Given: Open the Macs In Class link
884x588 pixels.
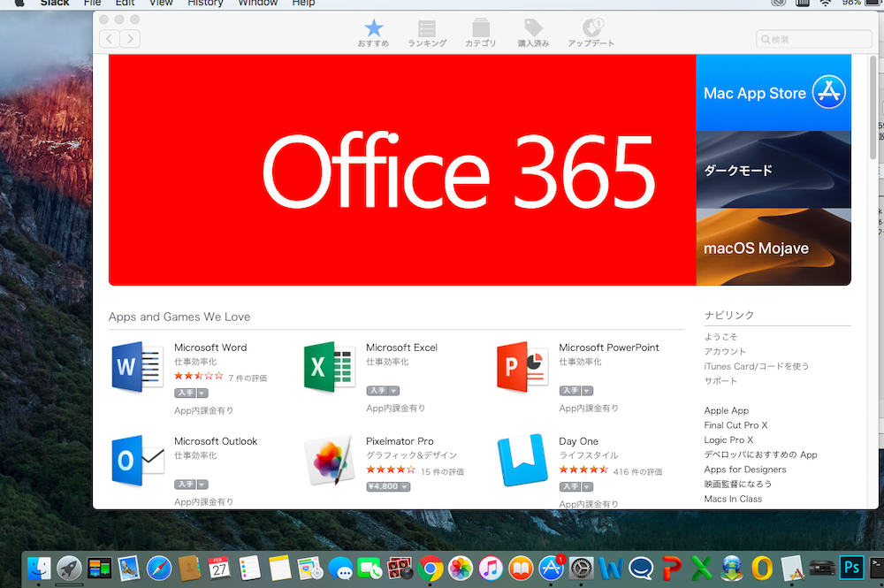Looking at the screenshot, I should 733,499.
